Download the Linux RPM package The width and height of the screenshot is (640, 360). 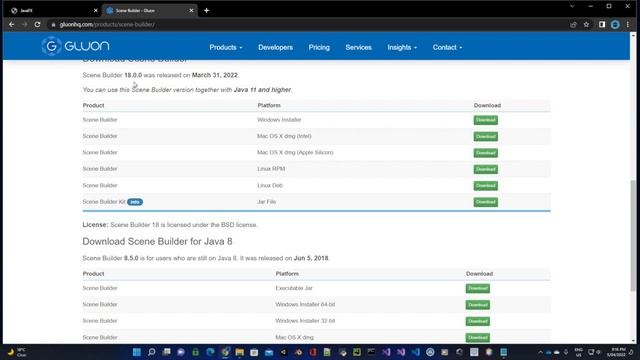coord(485,169)
